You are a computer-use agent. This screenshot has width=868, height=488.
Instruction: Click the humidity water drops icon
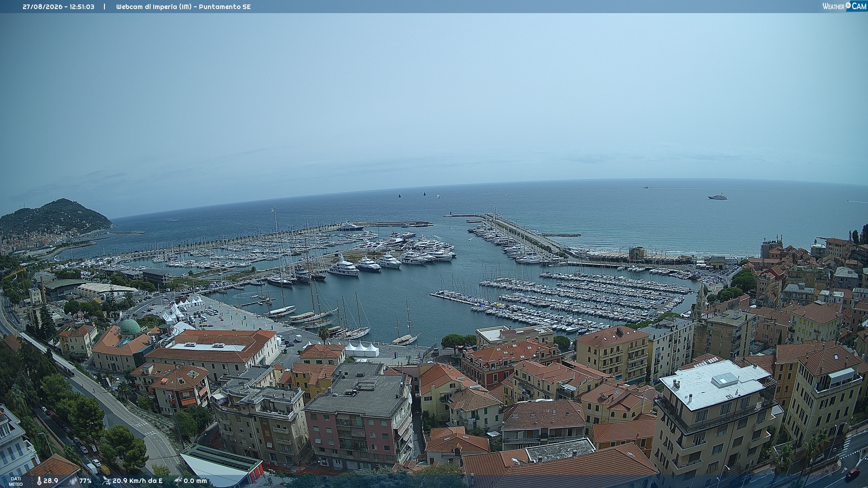coord(73,481)
